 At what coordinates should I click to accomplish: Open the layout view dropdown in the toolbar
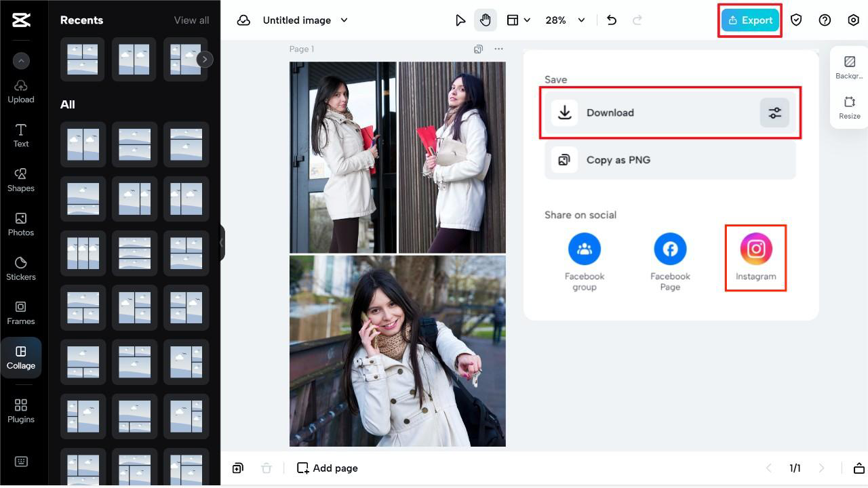tap(518, 20)
